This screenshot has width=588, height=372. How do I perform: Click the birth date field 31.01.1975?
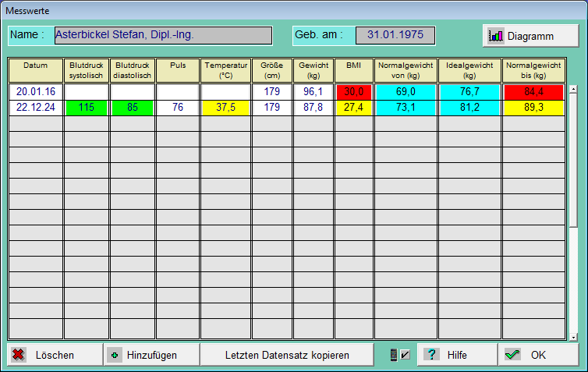tap(395, 35)
